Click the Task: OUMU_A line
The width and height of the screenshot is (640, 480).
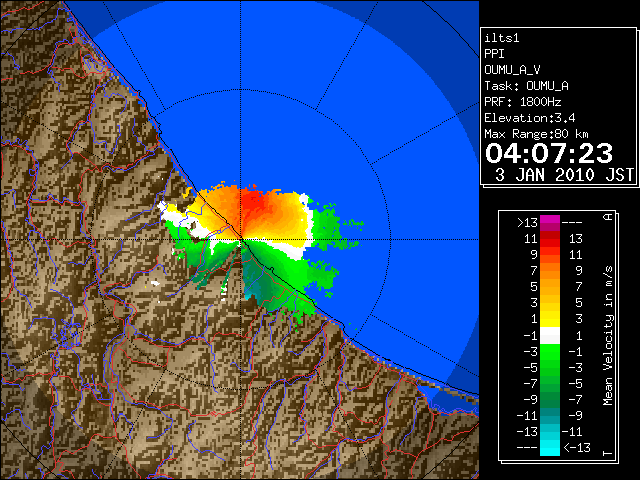pos(527,86)
